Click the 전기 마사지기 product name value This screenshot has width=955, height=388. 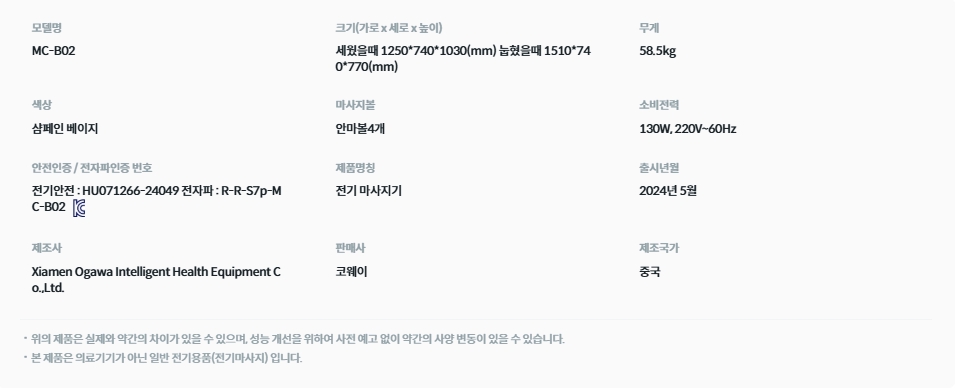click(x=368, y=191)
